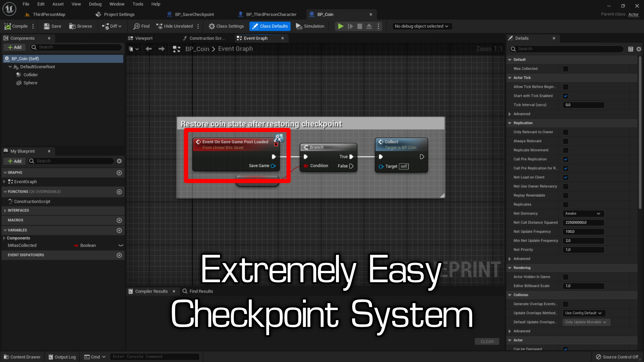Open the debug object selector dropdown
644x362 pixels.
pos(422,26)
